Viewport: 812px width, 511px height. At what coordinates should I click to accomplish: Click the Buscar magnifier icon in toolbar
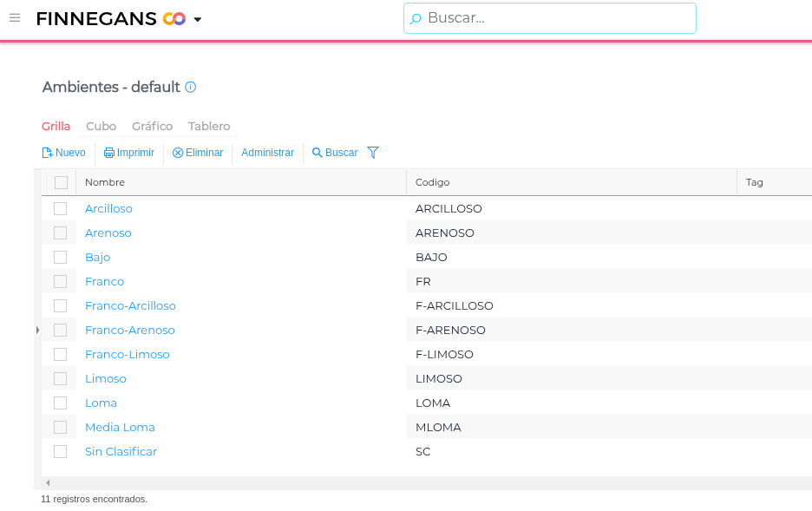click(x=318, y=153)
